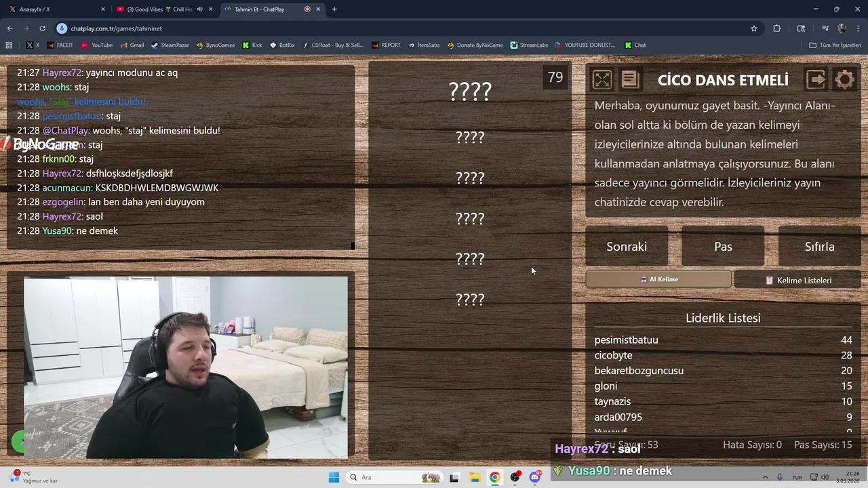Image resolution: width=868 pixels, height=488 pixels.
Task: Open the browser extensions puzzle icon
Action: [777, 28]
